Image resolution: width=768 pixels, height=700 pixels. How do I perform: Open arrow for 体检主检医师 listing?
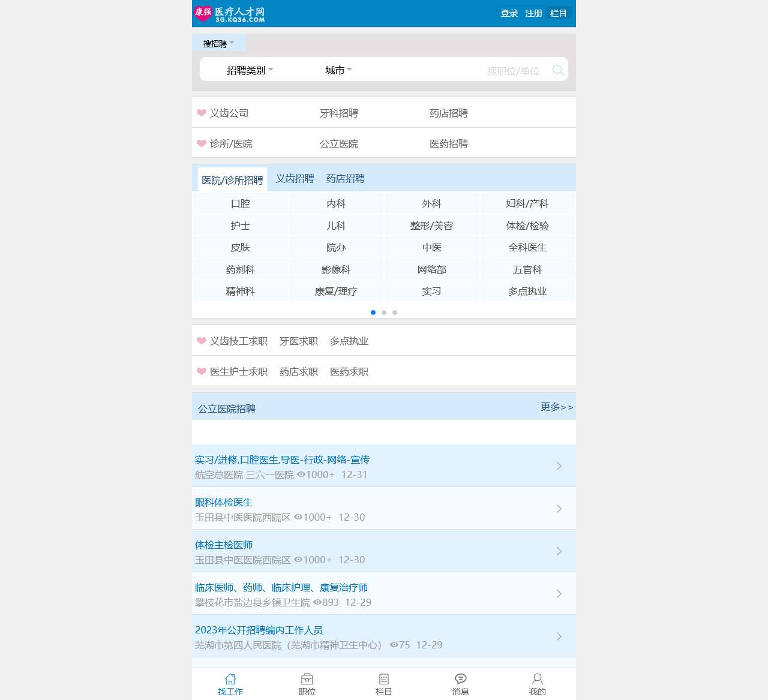tap(559, 551)
